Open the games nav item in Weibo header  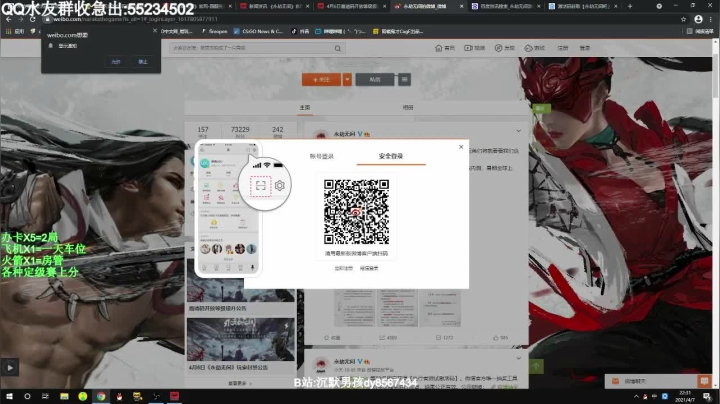pos(534,48)
